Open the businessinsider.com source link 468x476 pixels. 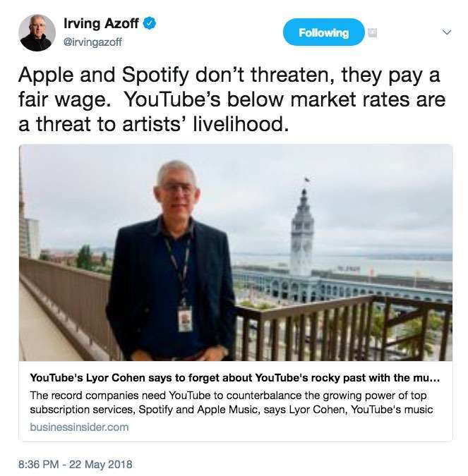tap(79, 427)
